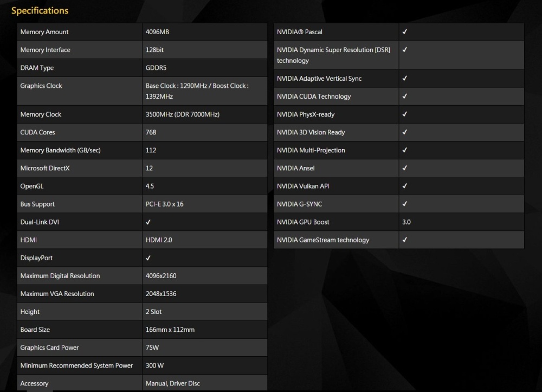Click the 3500MHz (DDR 7000MHz) value
The width and height of the screenshot is (542, 392).
pyautogui.click(x=183, y=114)
